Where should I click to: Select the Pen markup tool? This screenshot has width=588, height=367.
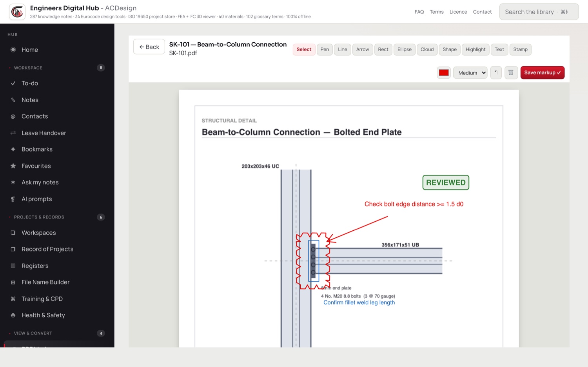[x=325, y=49]
